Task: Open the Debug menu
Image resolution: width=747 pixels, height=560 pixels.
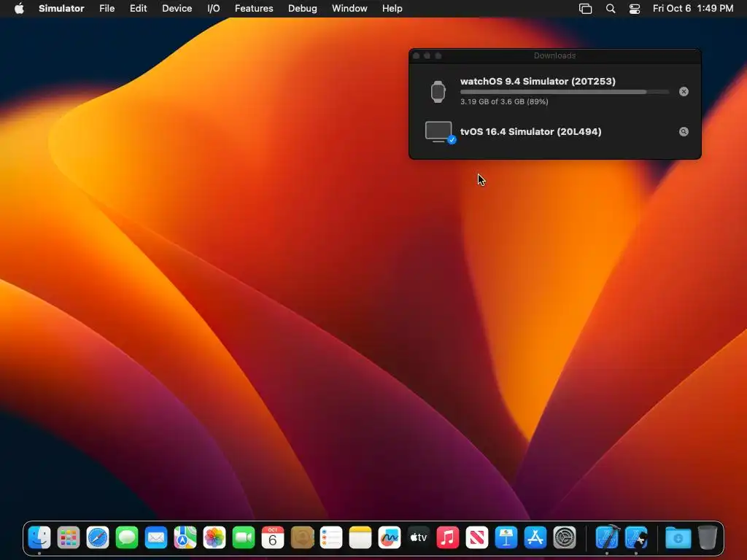Action: [303, 9]
